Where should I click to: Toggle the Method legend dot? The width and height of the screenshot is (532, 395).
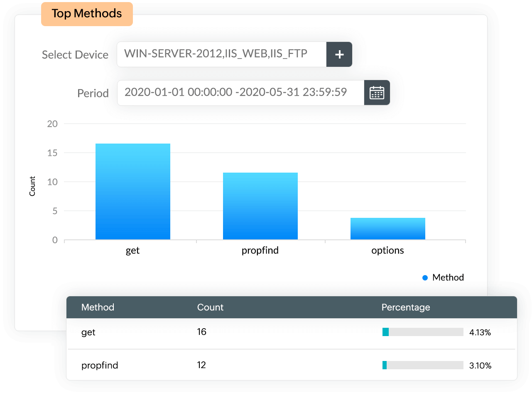tap(425, 278)
